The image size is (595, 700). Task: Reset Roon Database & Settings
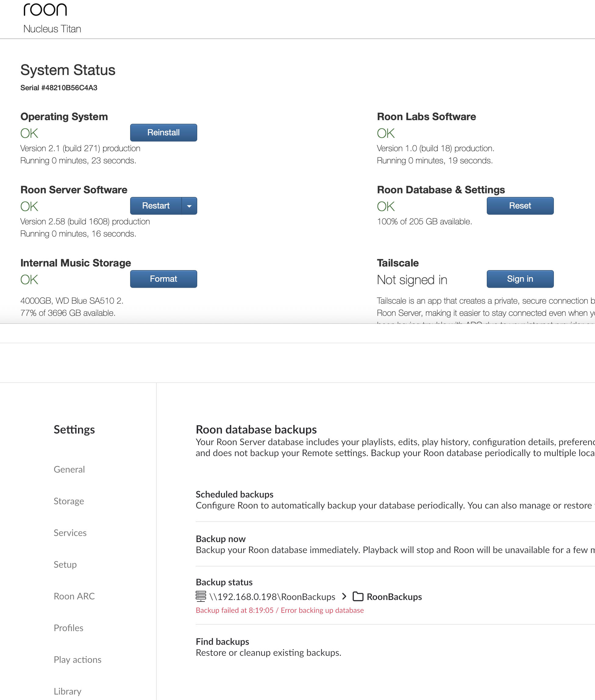point(519,206)
